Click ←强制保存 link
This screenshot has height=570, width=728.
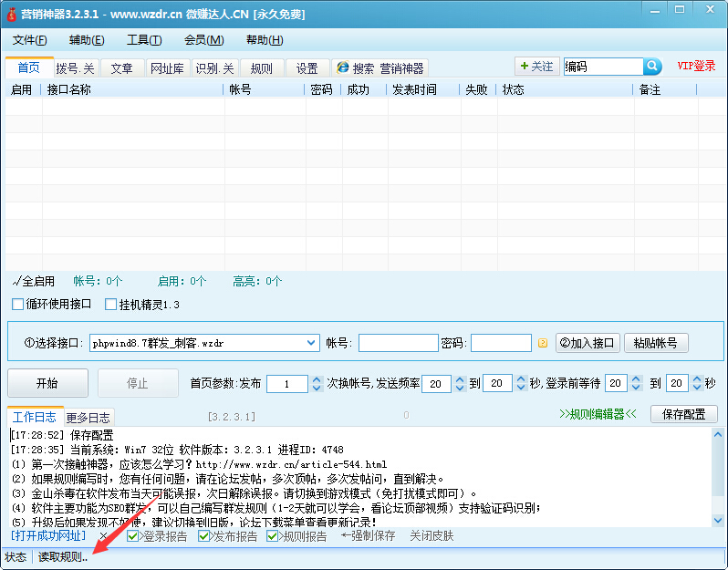[368, 536]
